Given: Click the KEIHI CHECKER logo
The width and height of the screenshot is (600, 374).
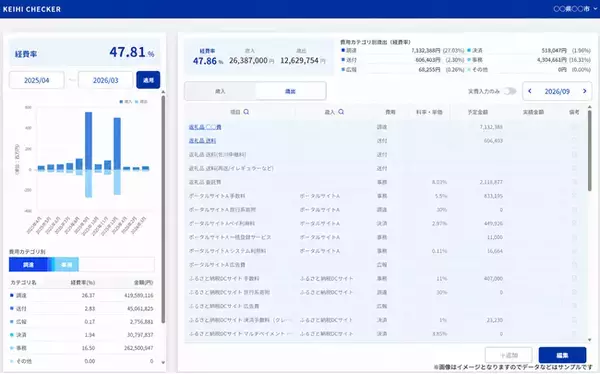Looking at the screenshot, I should pos(32,9).
